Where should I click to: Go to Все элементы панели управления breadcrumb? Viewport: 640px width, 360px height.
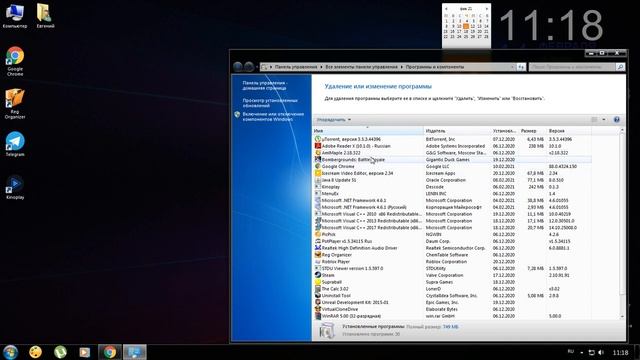click(361, 67)
